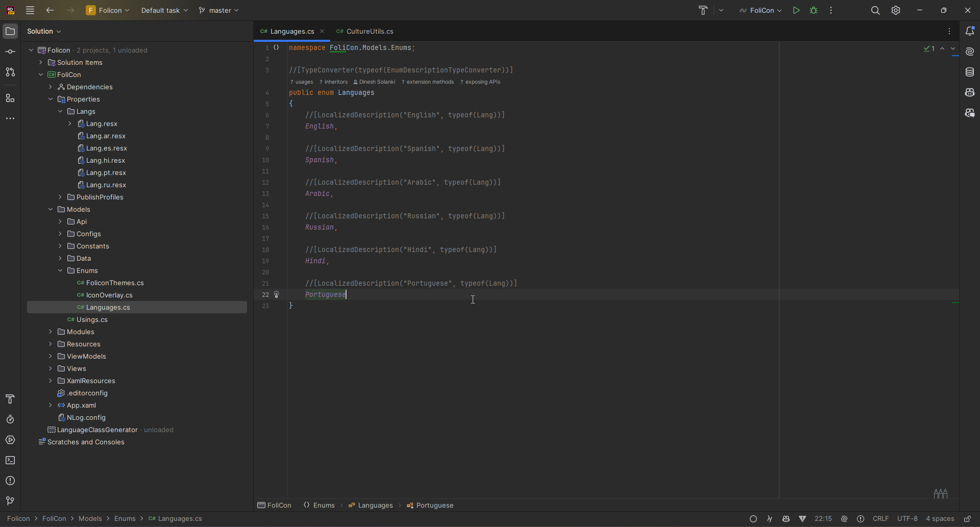
Task: Open the Problems tool window
Action: 10,481
